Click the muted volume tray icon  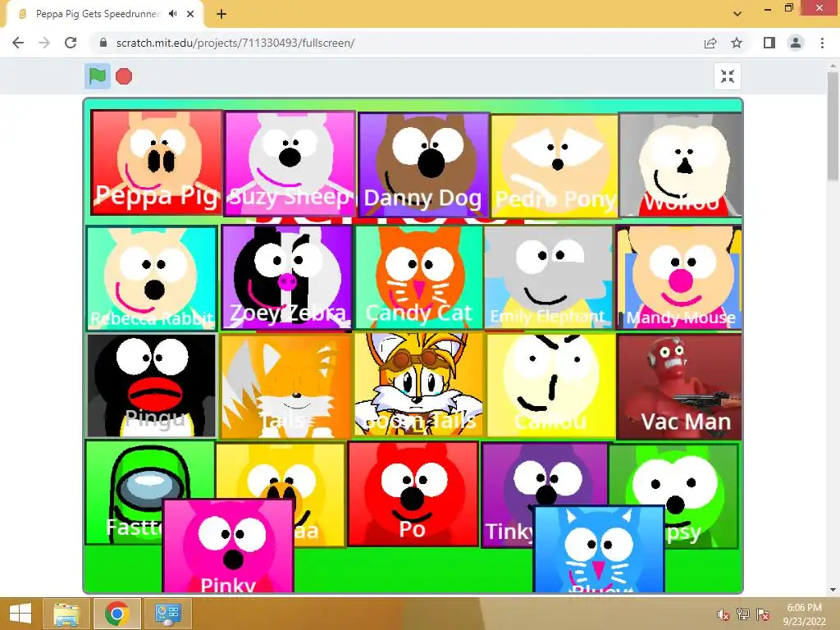coord(724,614)
